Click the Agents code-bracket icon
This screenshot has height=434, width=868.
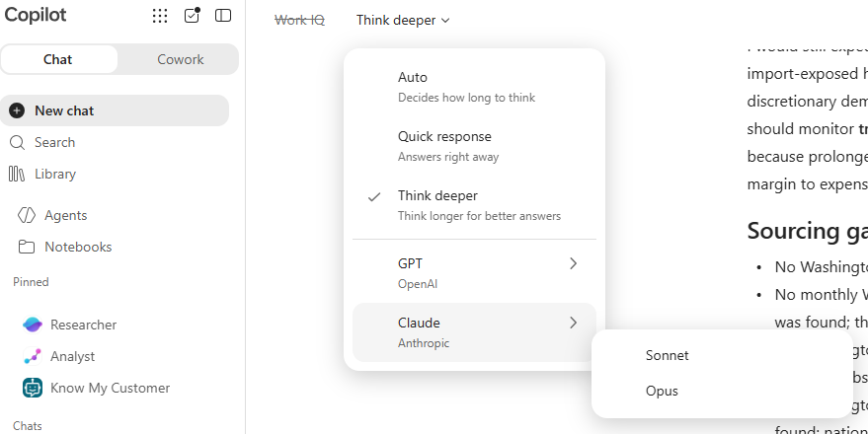[x=26, y=215]
